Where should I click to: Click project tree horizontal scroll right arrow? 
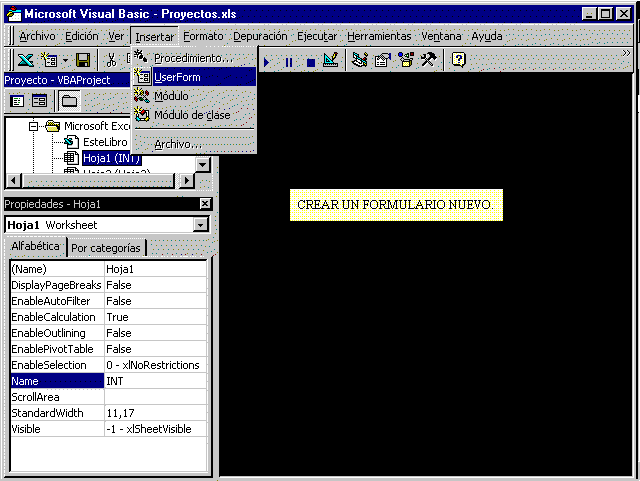point(187,180)
